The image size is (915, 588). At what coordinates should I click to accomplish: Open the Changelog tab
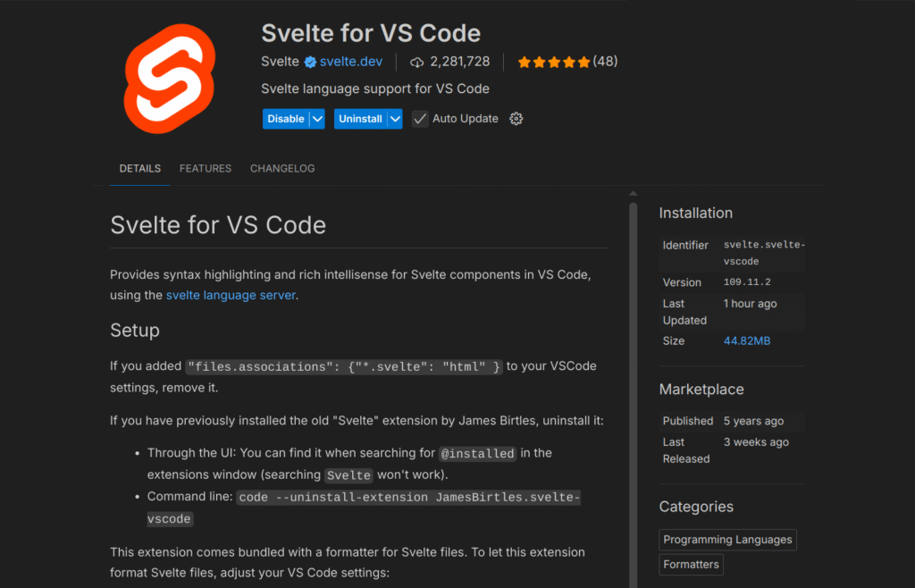tap(282, 168)
